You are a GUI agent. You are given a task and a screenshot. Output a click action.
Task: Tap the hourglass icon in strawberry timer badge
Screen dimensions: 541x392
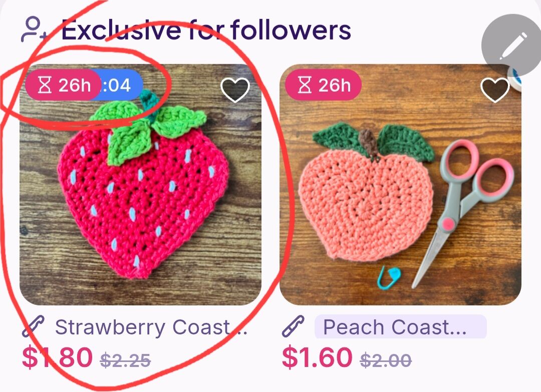(x=45, y=85)
